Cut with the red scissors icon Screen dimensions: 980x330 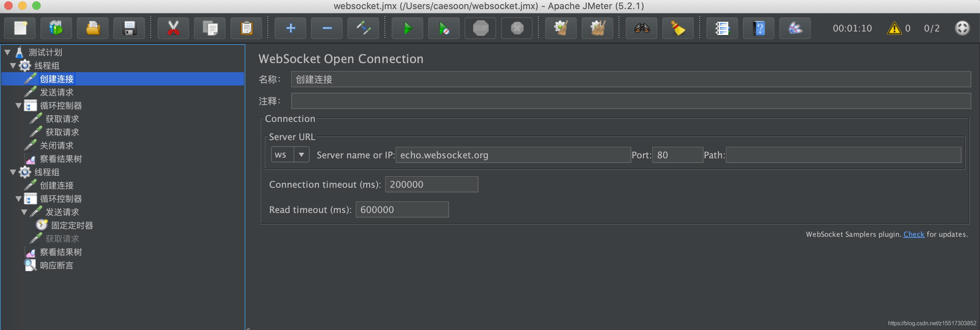tap(173, 28)
